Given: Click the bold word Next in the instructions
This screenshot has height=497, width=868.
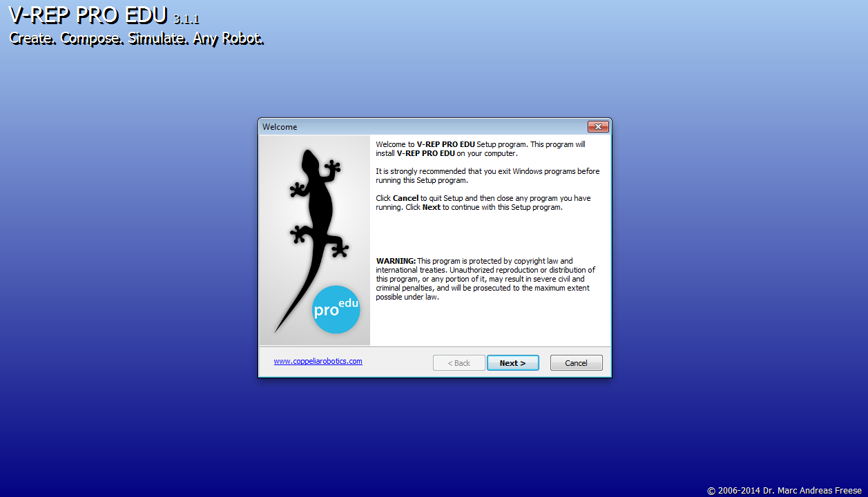Looking at the screenshot, I should coord(431,207).
